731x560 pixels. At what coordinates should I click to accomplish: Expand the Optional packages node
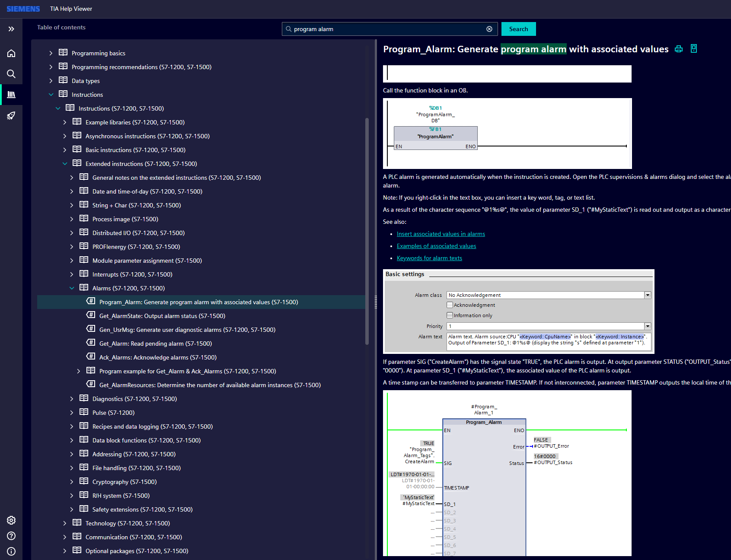[65, 551]
